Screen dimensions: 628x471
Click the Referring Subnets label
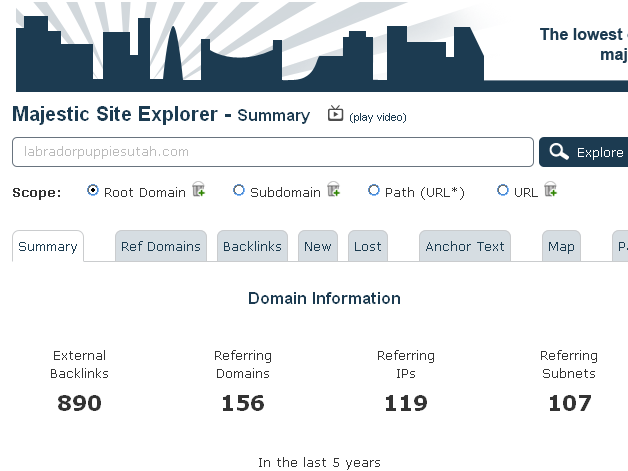[569, 364]
